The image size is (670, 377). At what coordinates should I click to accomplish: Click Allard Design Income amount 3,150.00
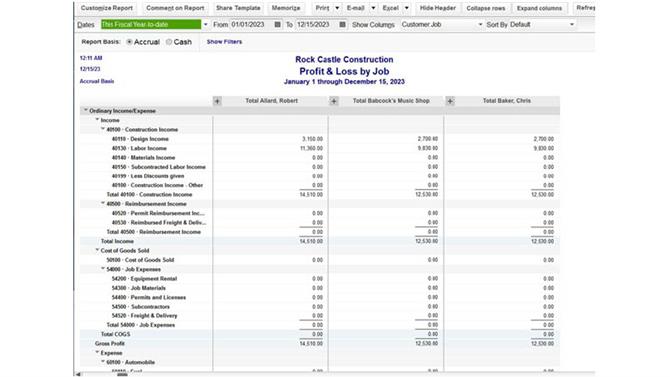point(312,139)
